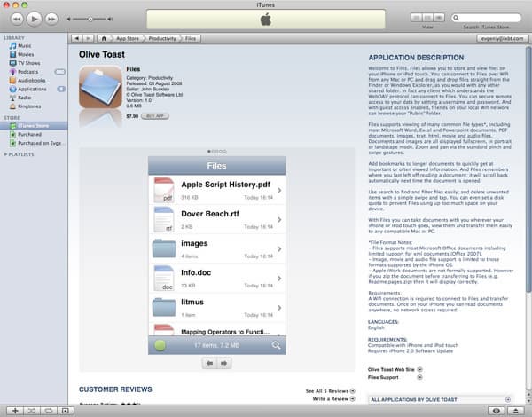
Task: Open Ringtones in the sidebar
Action: pos(29,106)
